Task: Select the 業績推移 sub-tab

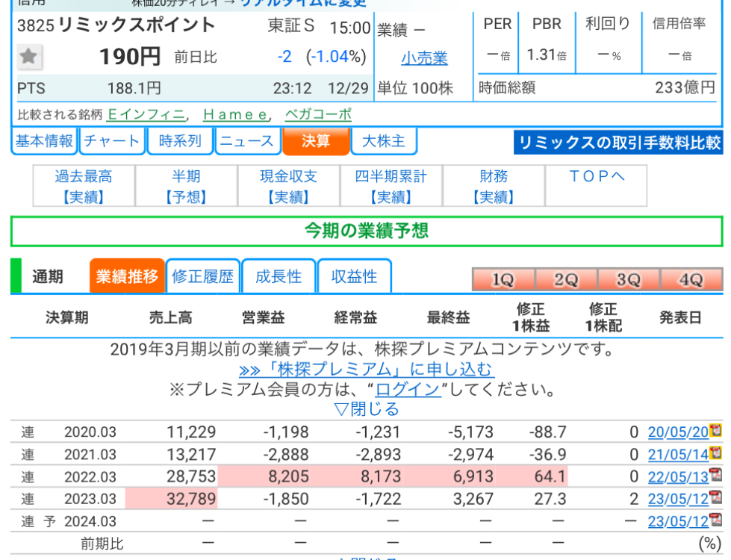Action: pos(127,276)
